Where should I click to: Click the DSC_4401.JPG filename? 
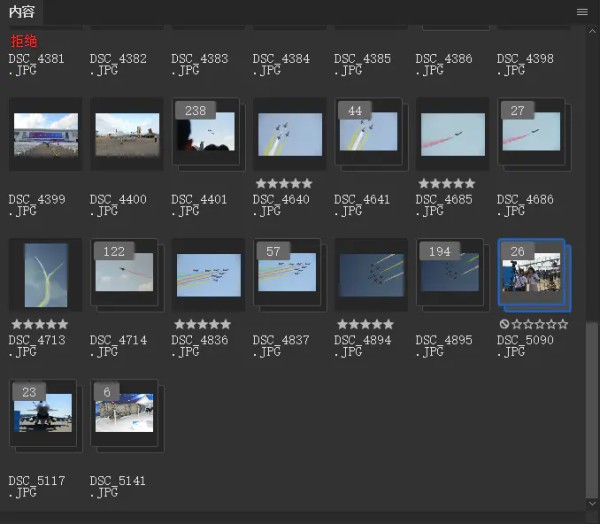coord(199,205)
